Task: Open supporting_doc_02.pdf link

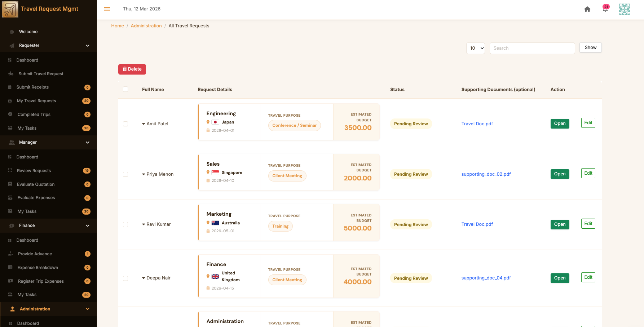Action: (x=486, y=174)
